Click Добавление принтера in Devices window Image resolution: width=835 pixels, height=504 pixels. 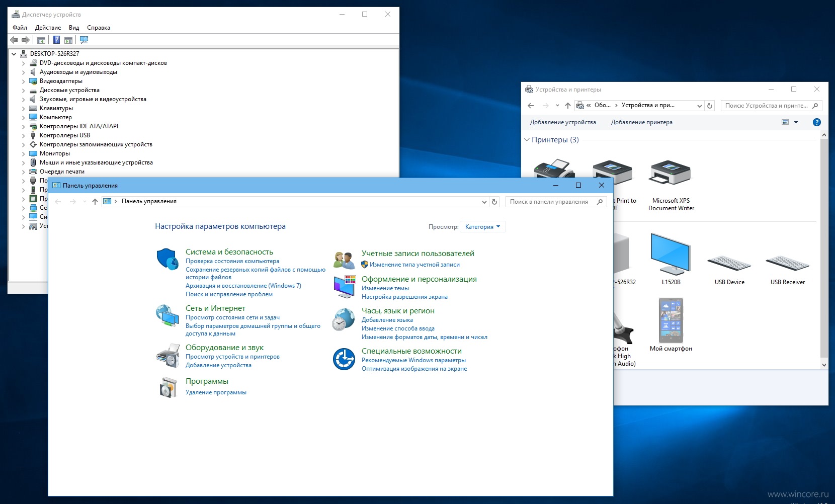coord(641,122)
